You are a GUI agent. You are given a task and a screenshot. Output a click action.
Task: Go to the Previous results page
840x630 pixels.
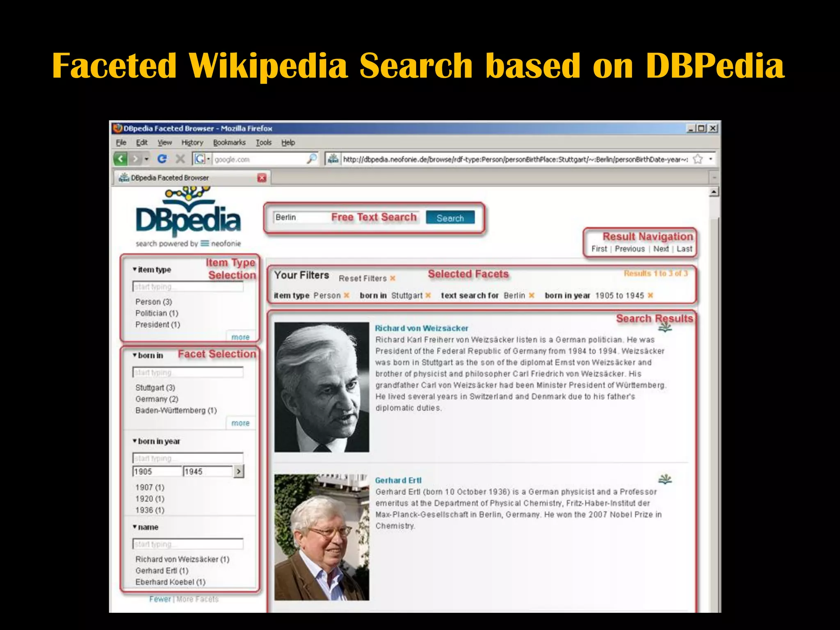click(x=630, y=249)
